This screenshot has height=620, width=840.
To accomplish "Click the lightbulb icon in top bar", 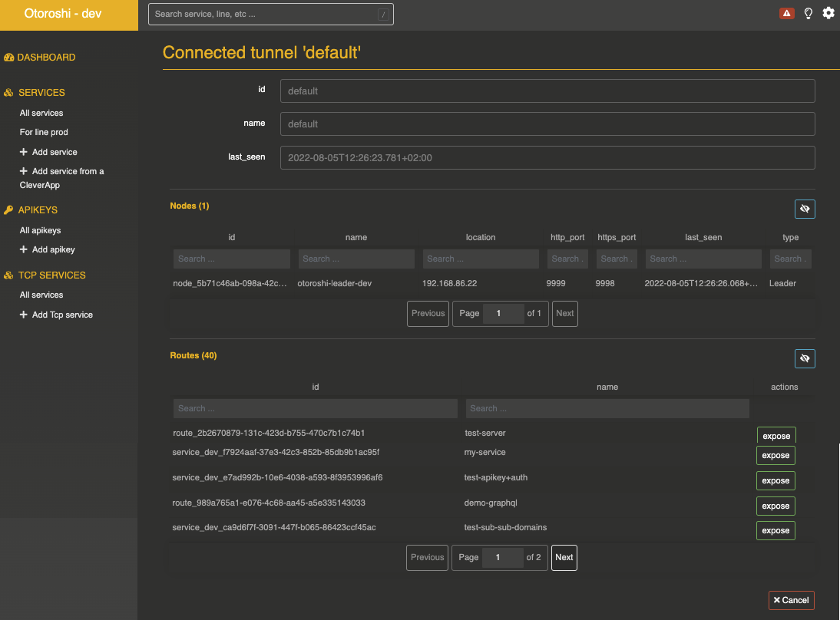I will (808, 13).
